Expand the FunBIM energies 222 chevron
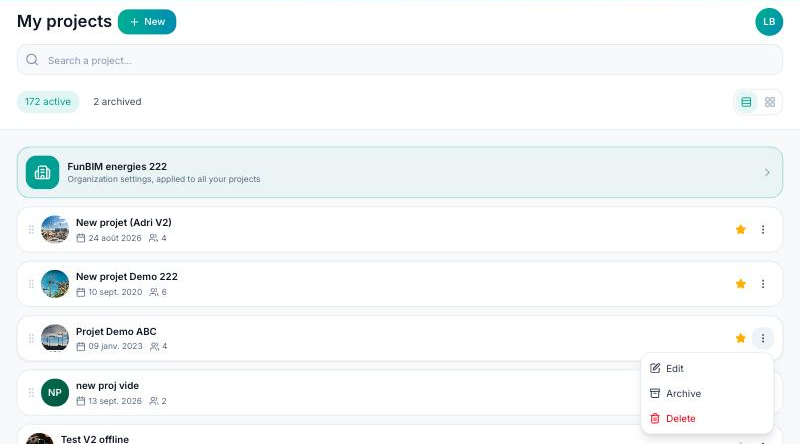The image size is (800, 444). (x=767, y=172)
